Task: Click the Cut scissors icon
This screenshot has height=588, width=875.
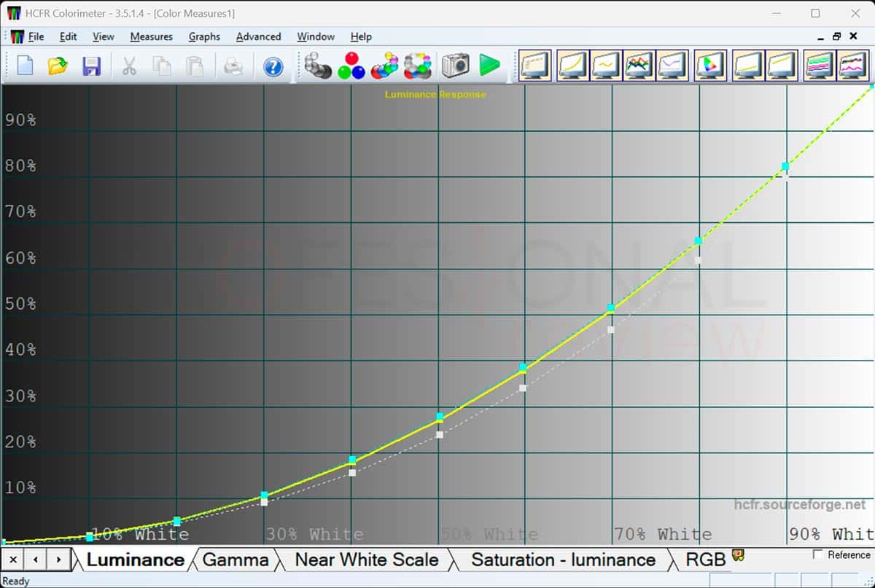Action: tap(129, 66)
